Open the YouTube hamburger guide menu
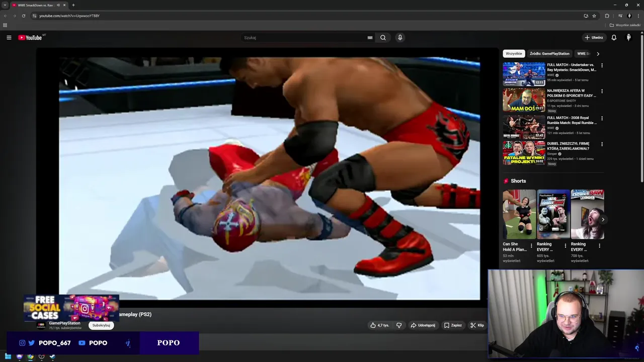 tap(9, 38)
